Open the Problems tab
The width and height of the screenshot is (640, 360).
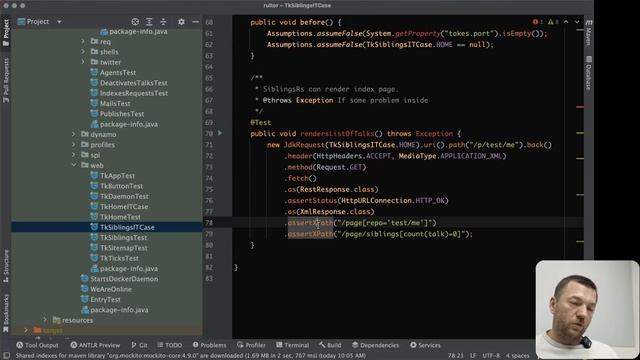209,345
